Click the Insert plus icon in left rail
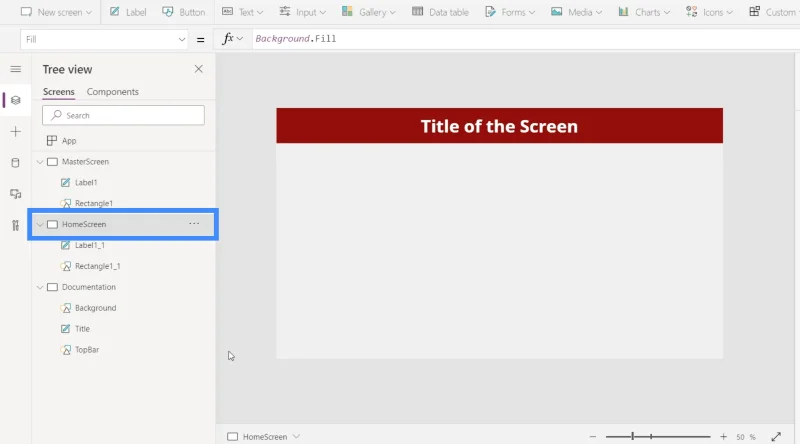Screen dimensions: 800x444 (x=16, y=132)
